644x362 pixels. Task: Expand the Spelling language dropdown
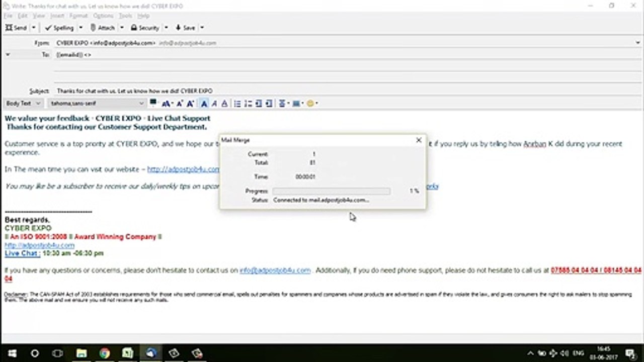[79, 28]
